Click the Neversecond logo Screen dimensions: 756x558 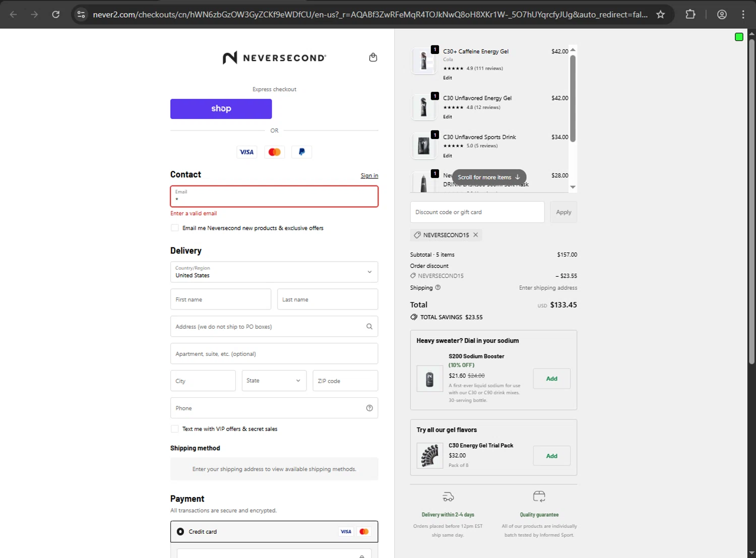pyautogui.click(x=275, y=58)
